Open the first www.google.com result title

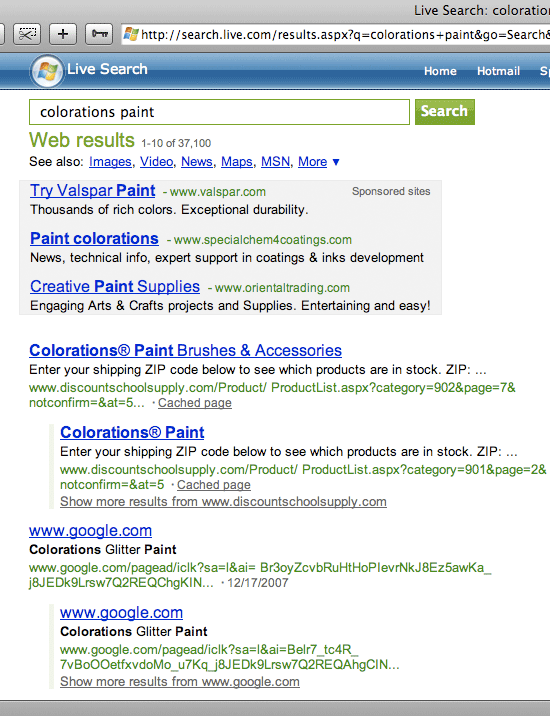[90, 531]
